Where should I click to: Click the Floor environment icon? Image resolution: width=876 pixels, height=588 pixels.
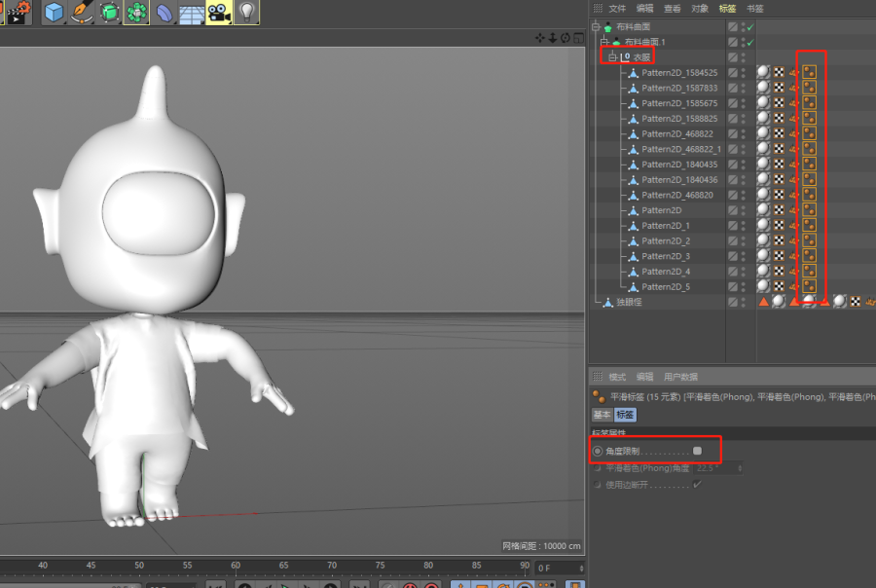[192, 12]
